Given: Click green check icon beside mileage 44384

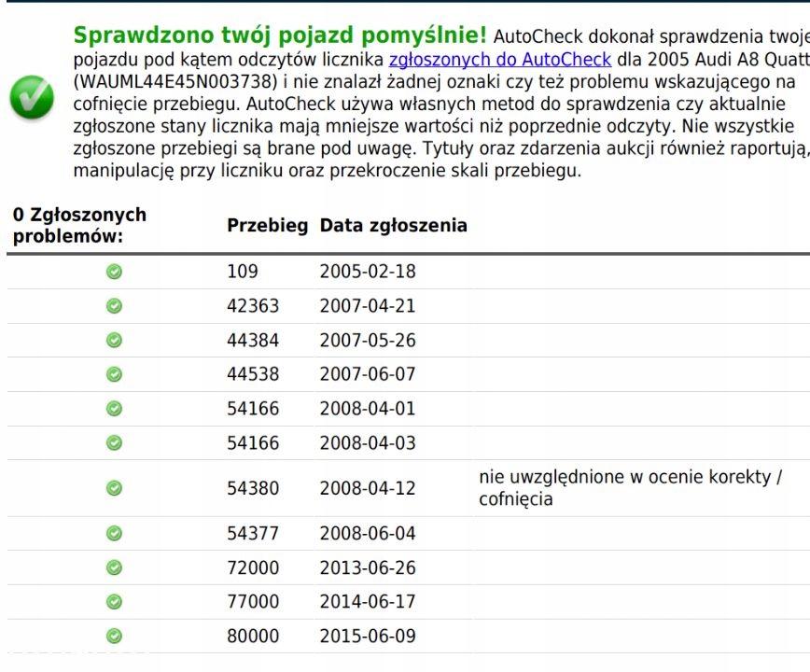Looking at the screenshot, I should pyautogui.click(x=114, y=341).
